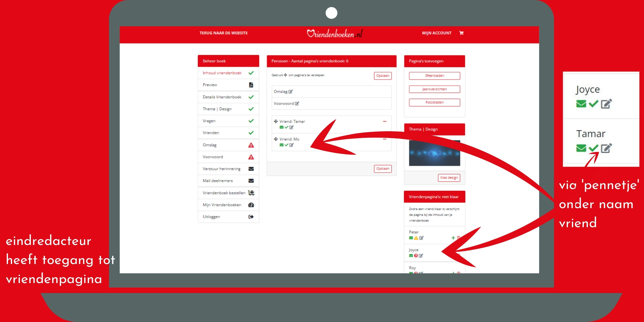Screen dimensions: 644x322
Task: Click the large green envelope under Tamar in callout
Action: coord(581,148)
